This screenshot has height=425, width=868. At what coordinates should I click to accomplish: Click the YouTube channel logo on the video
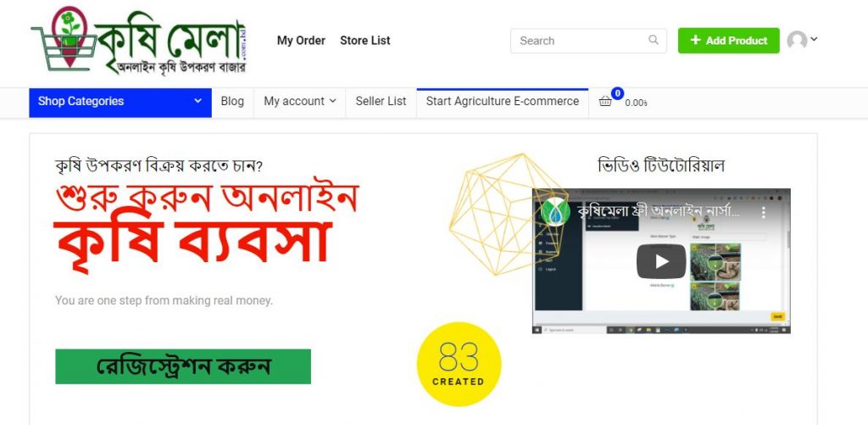(x=554, y=212)
